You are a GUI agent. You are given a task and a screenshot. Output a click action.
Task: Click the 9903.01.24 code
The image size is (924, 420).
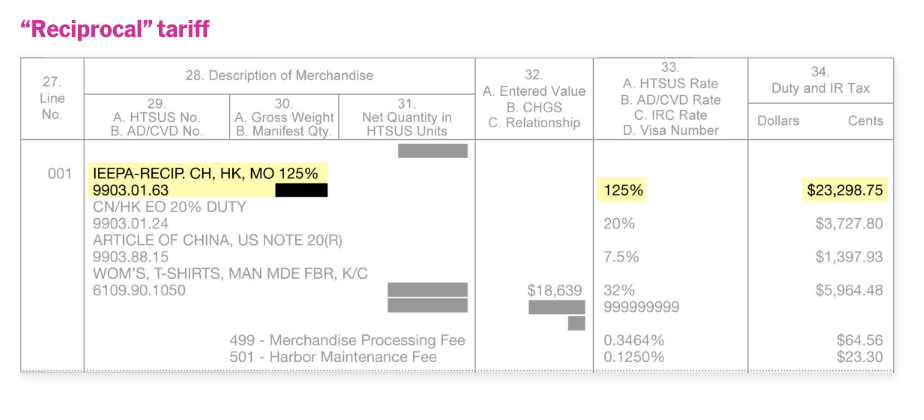click(x=131, y=224)
